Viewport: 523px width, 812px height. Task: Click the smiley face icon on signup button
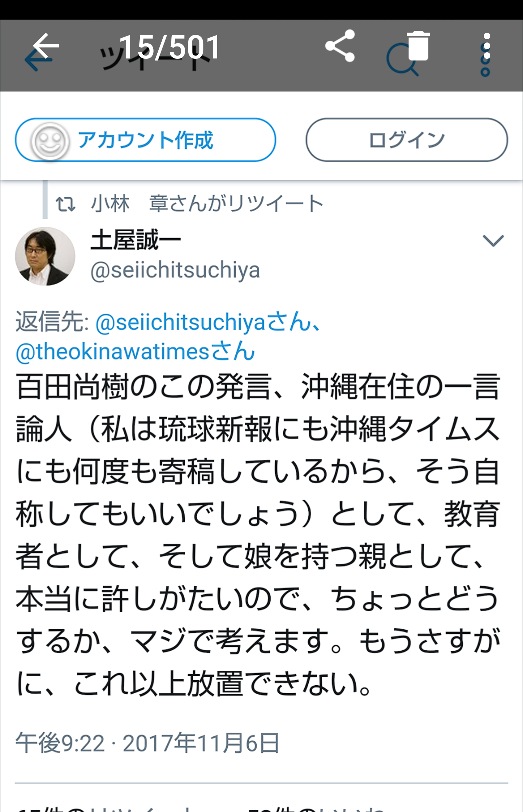coord(50,141)
